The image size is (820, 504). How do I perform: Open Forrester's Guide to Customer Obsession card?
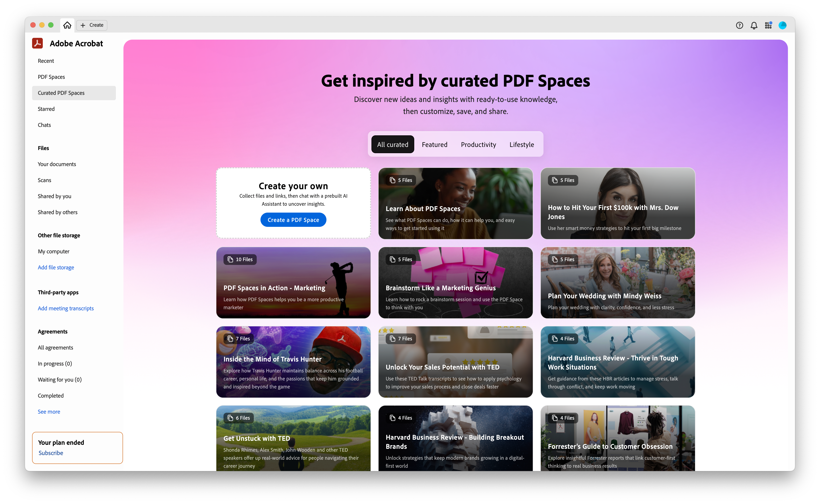(x=617, y=438)
